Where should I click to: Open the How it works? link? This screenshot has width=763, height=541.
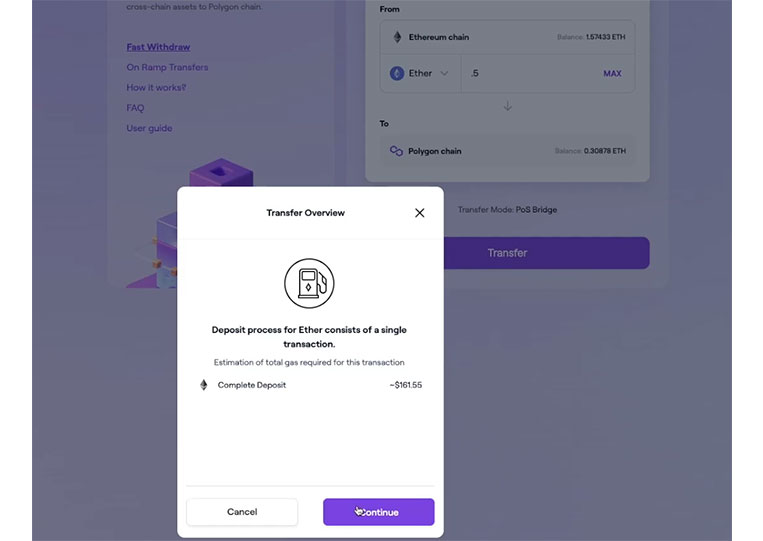tap(156, 88)
